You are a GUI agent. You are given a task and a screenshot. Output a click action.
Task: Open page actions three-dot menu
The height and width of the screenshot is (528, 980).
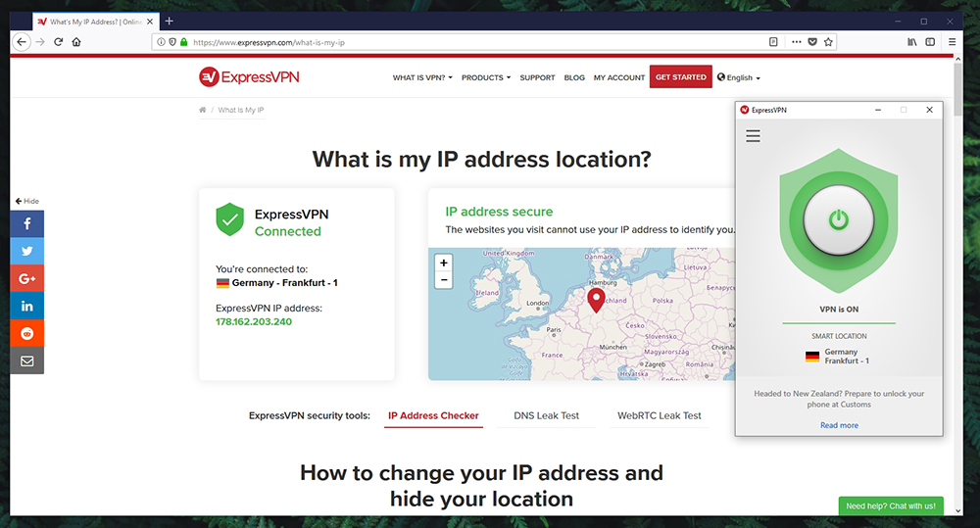coord(796,42)
